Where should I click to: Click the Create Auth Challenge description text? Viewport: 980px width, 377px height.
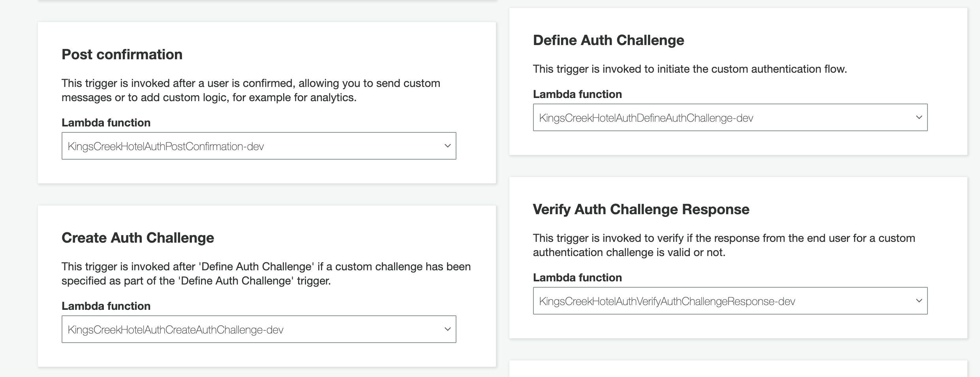pyautogui.click(x=266, y=274)
